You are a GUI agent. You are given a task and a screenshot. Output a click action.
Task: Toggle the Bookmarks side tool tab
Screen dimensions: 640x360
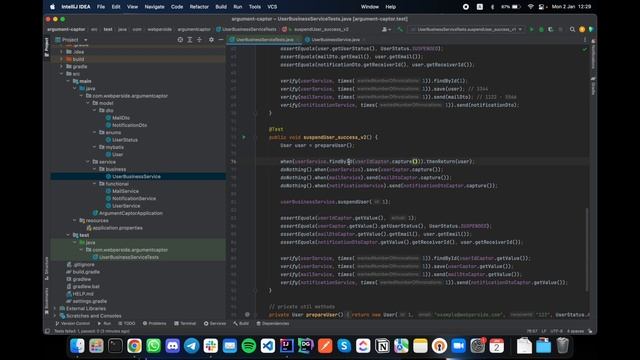pos(47,300)
